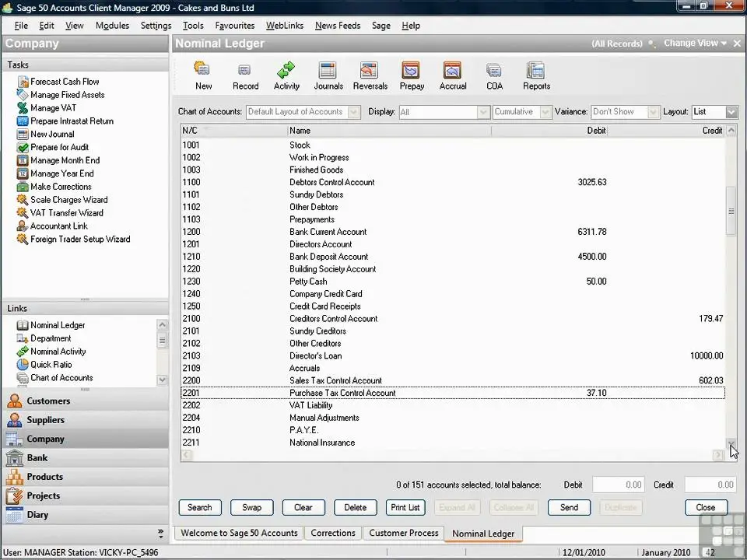This screenshot has width=747, height=560.
Task: Click the New Journal task icon
Action: pyautogui.click(x=23, y=135)
